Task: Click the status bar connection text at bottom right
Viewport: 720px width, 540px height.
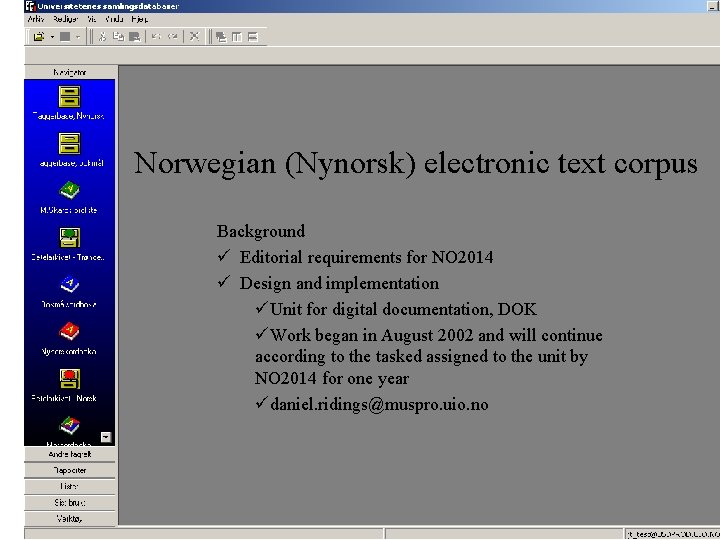Action: pos(673,534)
